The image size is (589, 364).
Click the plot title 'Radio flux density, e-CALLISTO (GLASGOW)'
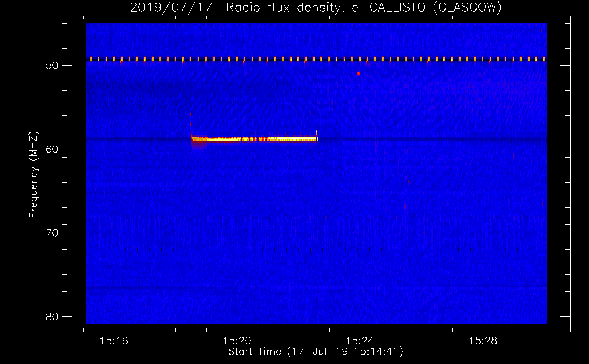click(364, 7)
